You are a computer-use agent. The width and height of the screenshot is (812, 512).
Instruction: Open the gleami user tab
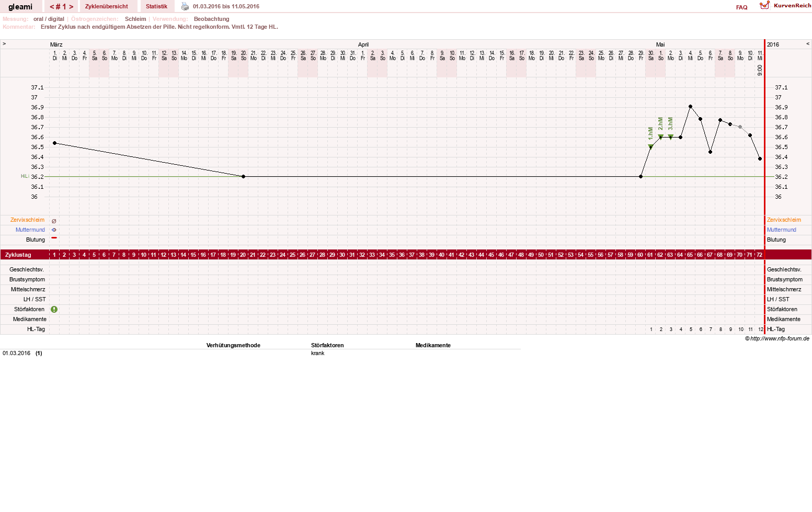(20, 6)
